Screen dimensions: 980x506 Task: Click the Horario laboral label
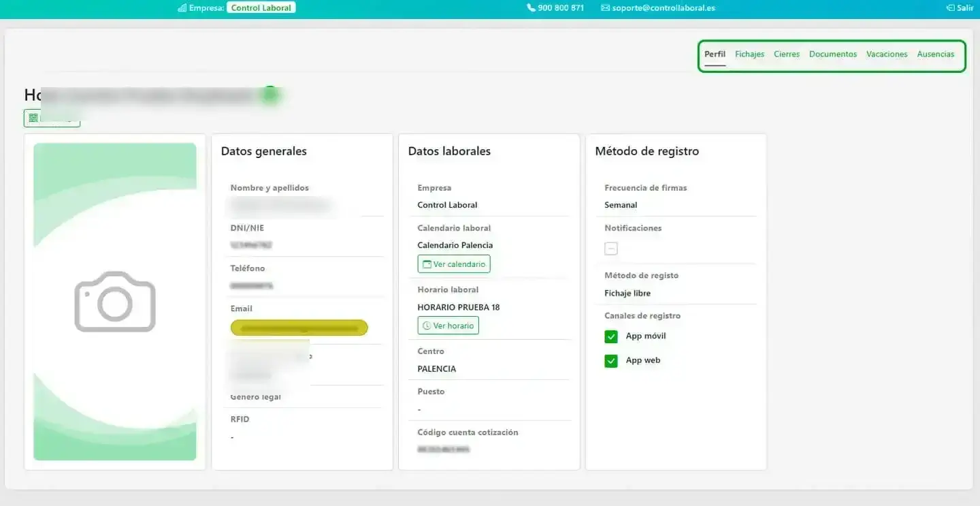[448, 289]
